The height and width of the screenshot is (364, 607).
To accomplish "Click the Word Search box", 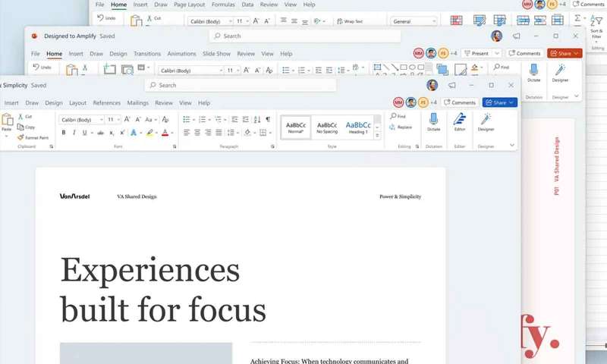I will coord(241,85).
